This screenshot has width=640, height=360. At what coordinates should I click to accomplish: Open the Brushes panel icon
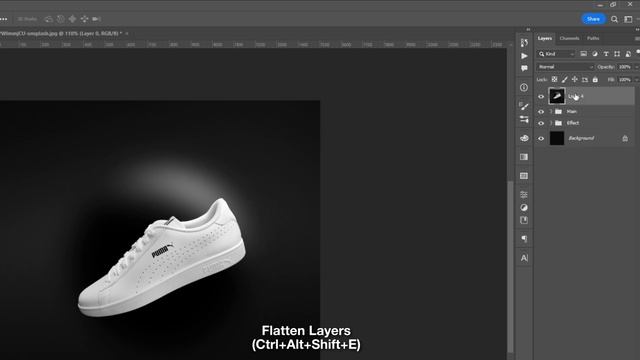point(524,119)
